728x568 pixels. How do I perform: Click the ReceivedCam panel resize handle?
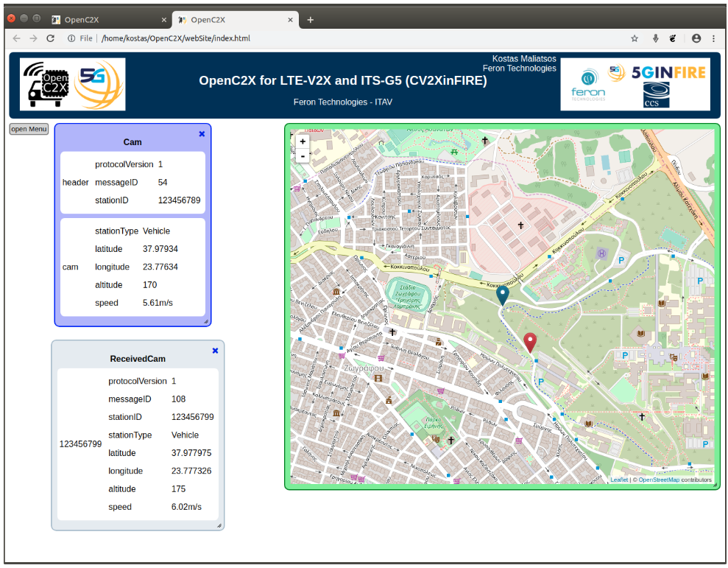coord(219,525)
